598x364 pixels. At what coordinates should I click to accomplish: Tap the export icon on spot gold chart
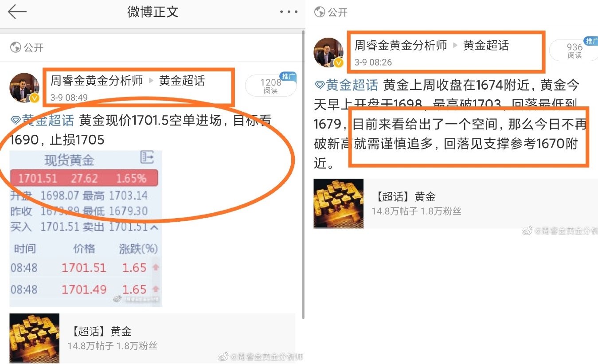[x=147, y=157]
